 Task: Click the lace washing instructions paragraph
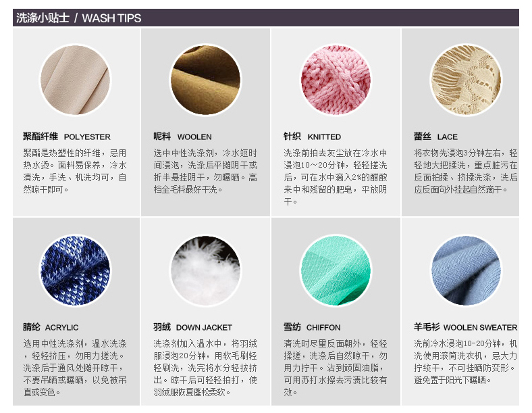(x=466, y=171)
